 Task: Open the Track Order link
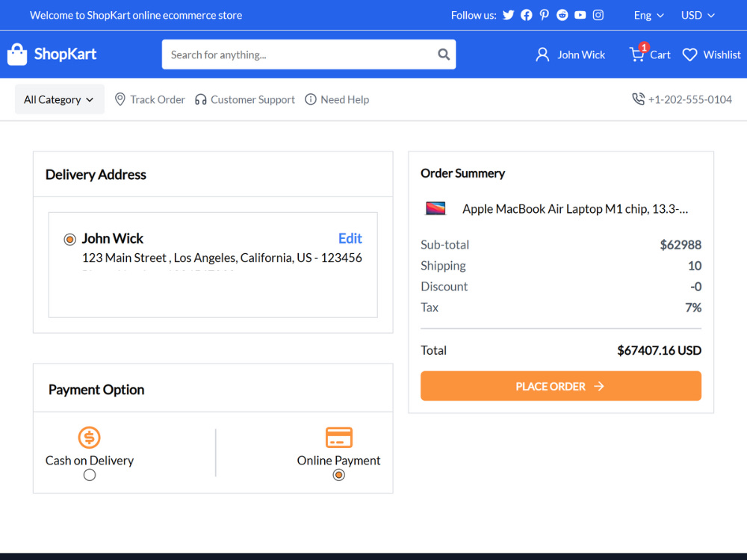point(157,99)
